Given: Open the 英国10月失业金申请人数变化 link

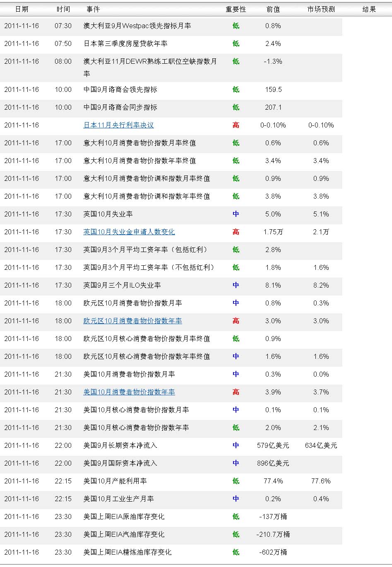Looking at the screenshot, I should click(129, 232).
